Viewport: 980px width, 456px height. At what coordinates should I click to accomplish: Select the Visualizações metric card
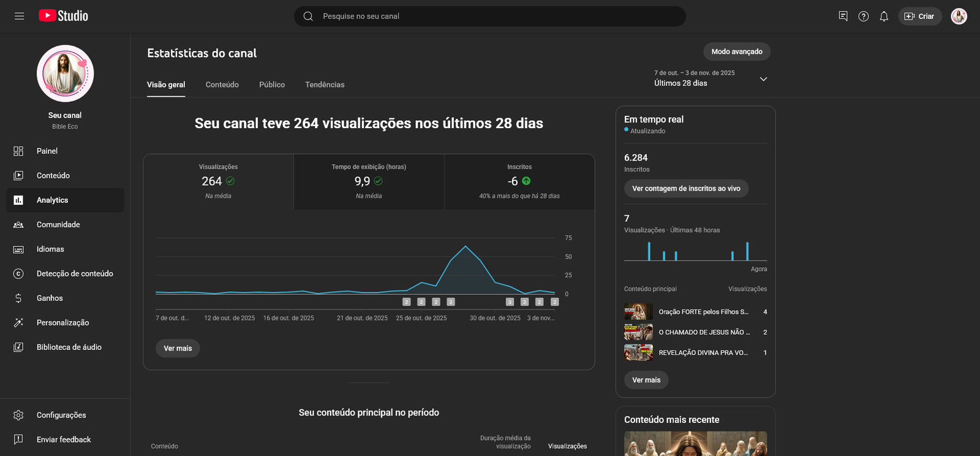click(219, 181)
